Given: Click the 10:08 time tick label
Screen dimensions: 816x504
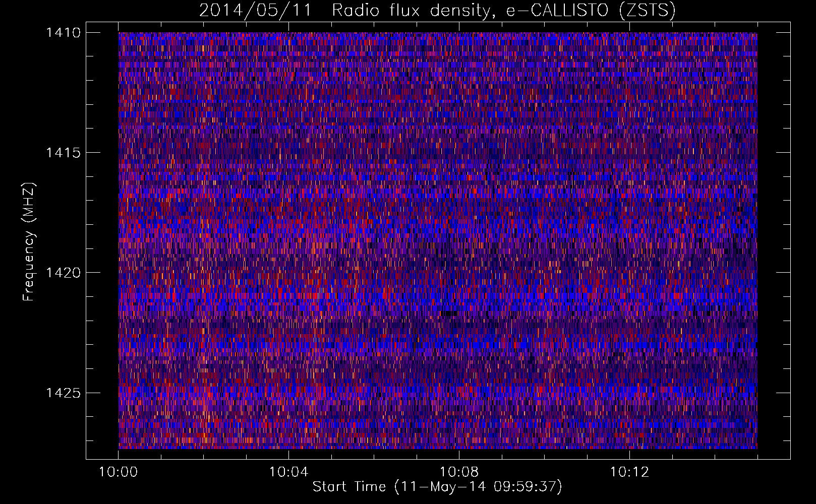Looking at the screenshot, I should pyautogui.click(x=459, y=472).
